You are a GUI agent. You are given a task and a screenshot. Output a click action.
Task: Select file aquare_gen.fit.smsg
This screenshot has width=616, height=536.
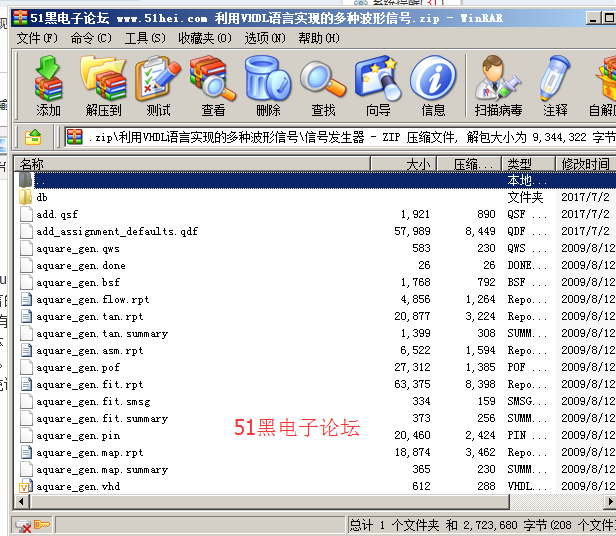(x=93, y=402)
